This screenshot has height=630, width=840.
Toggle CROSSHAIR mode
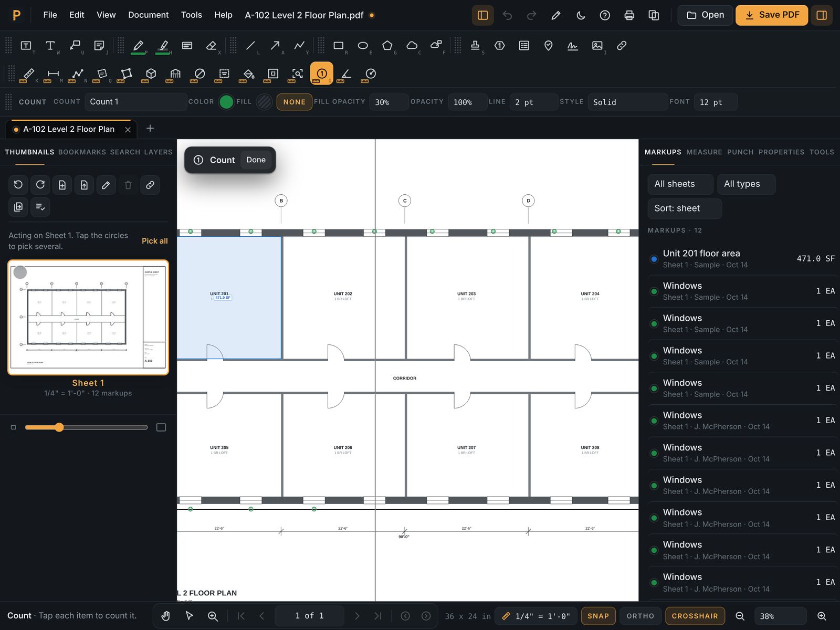tap(695, 616)
